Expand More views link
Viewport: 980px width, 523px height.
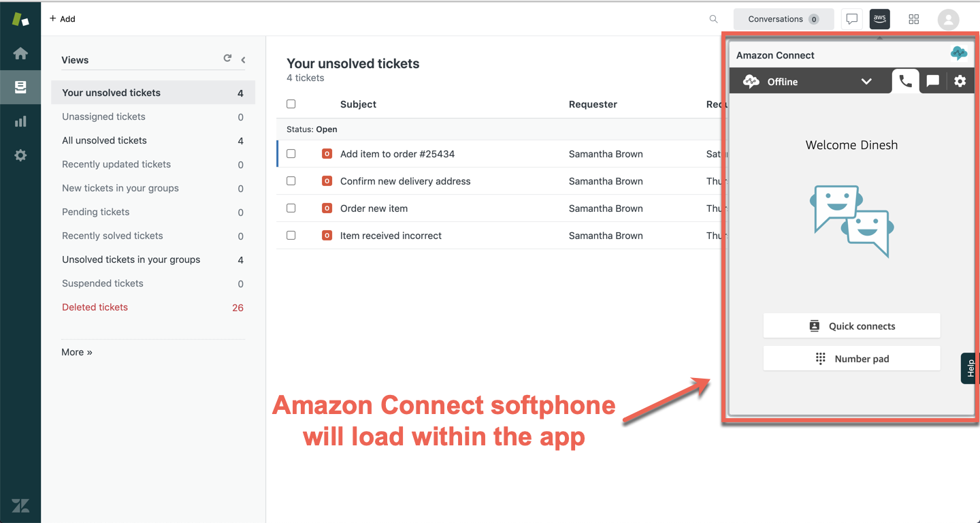[77, 352]
